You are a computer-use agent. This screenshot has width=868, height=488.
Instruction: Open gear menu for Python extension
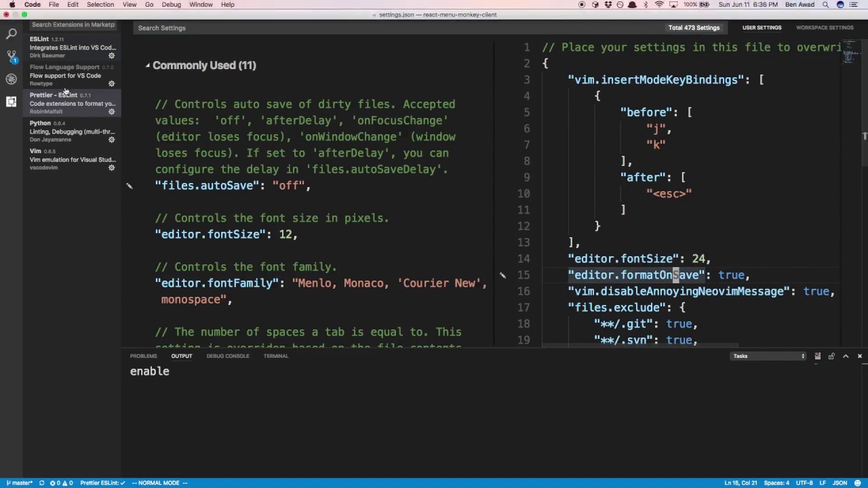[x=112, y=140]
